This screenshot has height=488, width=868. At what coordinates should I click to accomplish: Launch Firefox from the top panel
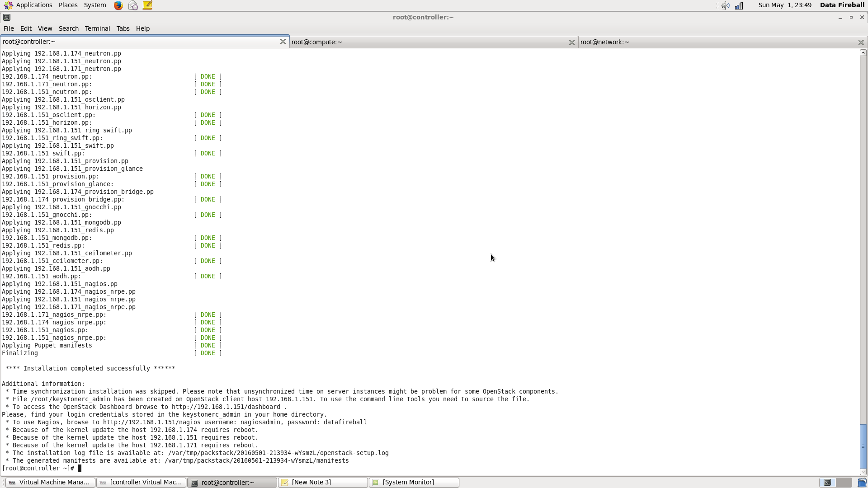point(118,5)
